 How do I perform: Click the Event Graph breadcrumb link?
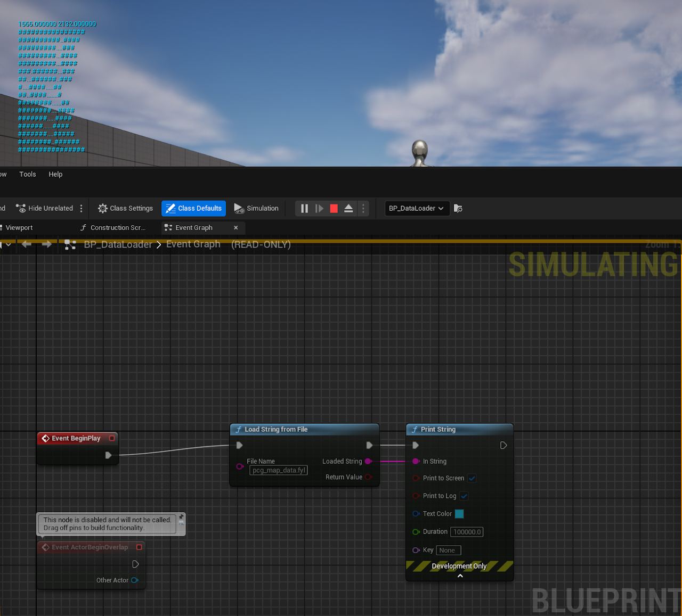(x=193, y=244)
